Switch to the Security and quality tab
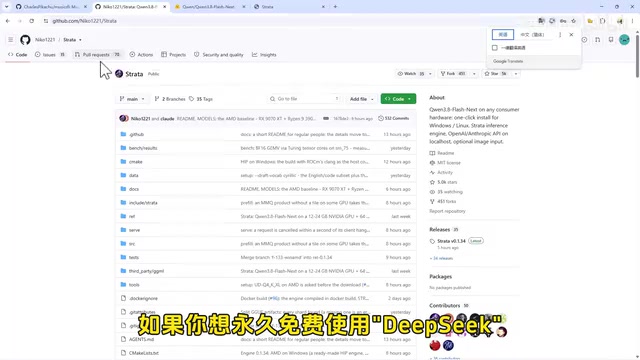640x360 pixels. click(x=219, y=55)
